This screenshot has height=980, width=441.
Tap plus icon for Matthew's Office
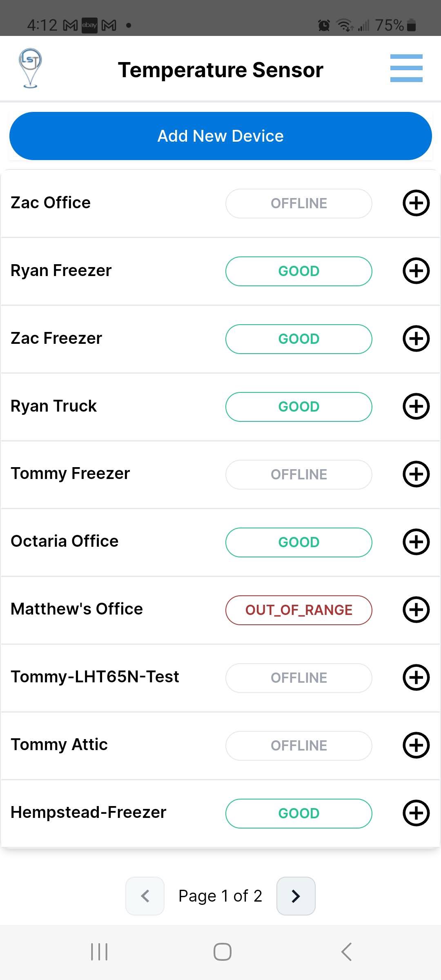416,610
